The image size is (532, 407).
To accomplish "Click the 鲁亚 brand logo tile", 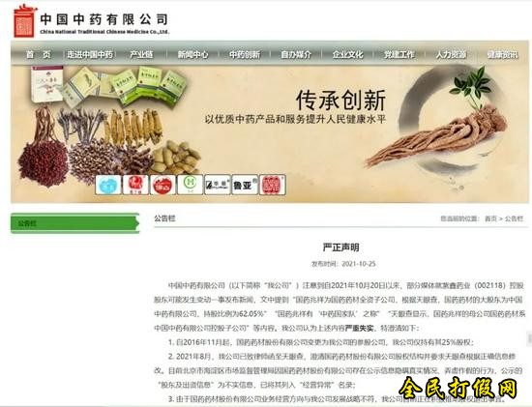I will 245,185.
